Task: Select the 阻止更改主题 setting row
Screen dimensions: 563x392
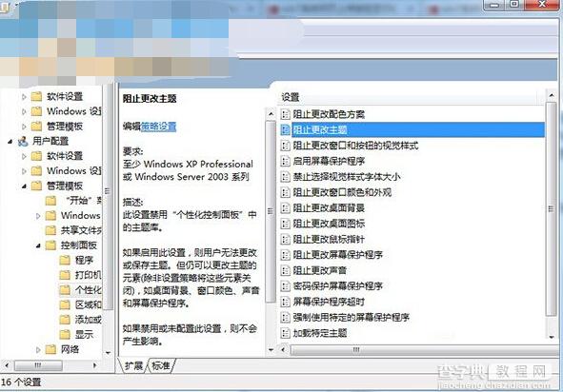Action: [412, 129]
